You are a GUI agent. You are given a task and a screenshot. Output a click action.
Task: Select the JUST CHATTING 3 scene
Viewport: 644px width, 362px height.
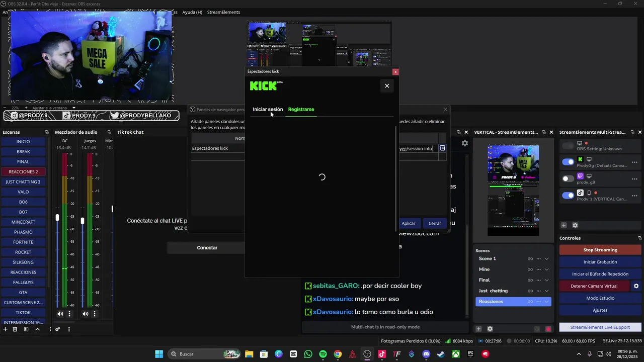pos(23,182)
